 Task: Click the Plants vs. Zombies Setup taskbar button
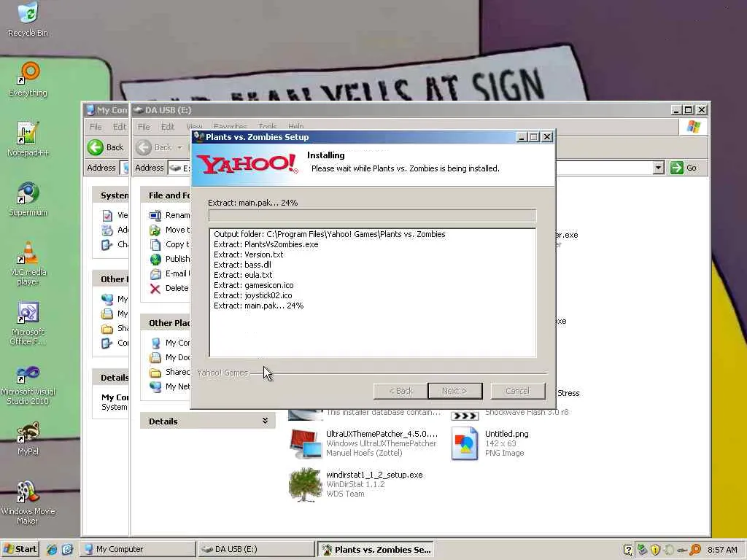click(x=376, y=549)
